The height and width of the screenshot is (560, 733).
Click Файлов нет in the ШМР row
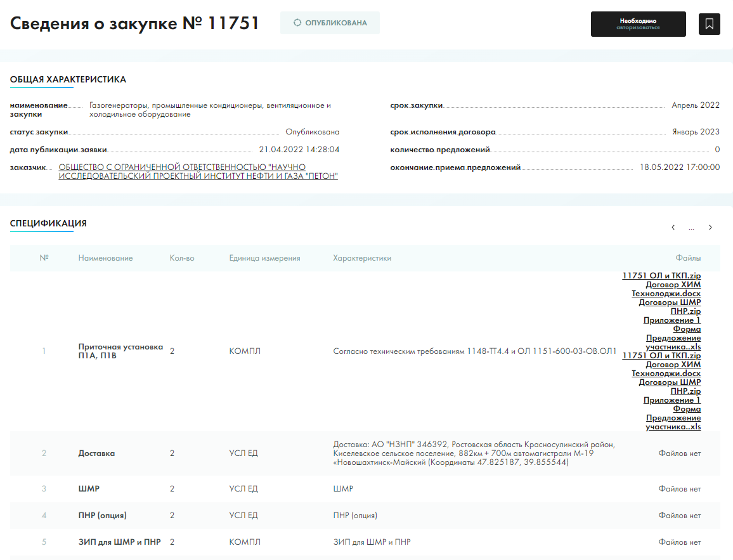click(679, 489)
